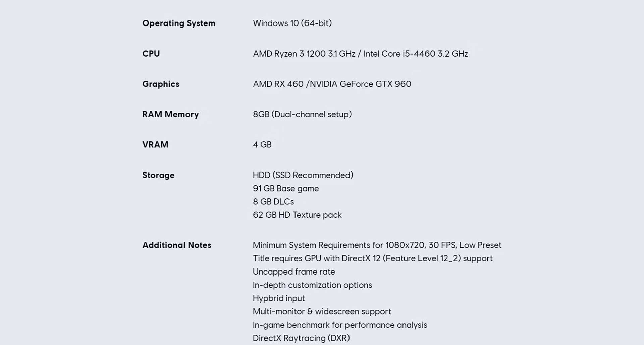
Task: Click the 4 GB VRAM value
Action: (x=262, y=145)
